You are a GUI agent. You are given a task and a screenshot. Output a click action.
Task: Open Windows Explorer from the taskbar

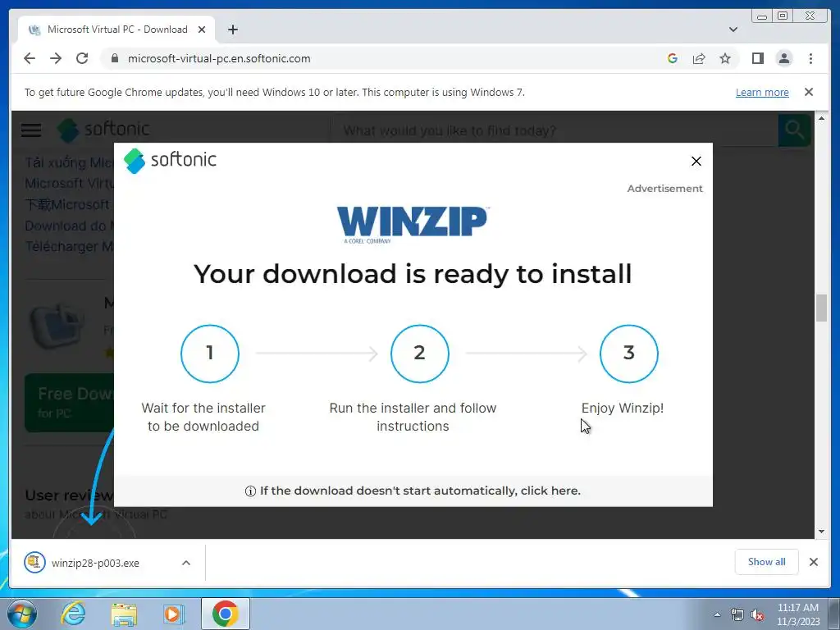pyautogui.click(x=124, y=614)
